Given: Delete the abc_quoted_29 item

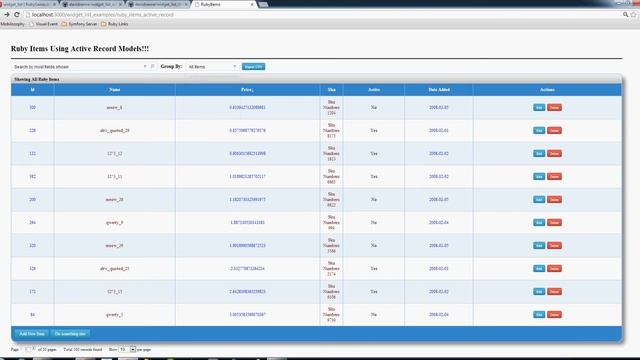Looking at the screenshot, I should click(554, 130).
